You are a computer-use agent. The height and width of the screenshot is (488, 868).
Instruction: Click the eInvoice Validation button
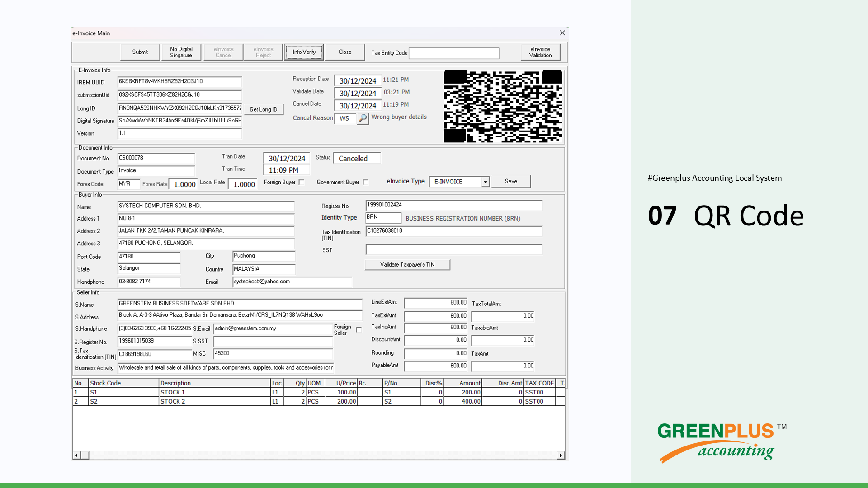point(540,52)
